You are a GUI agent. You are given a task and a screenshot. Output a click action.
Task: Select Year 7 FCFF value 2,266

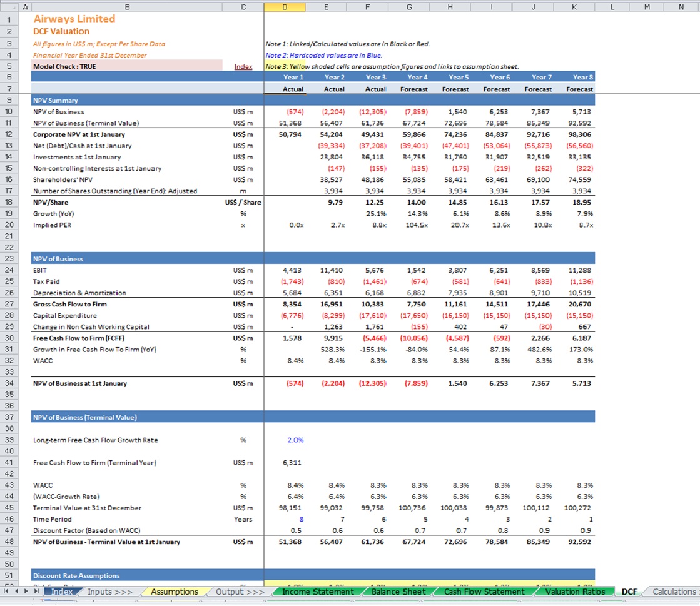pyautogui.click(x=533, y=338)
